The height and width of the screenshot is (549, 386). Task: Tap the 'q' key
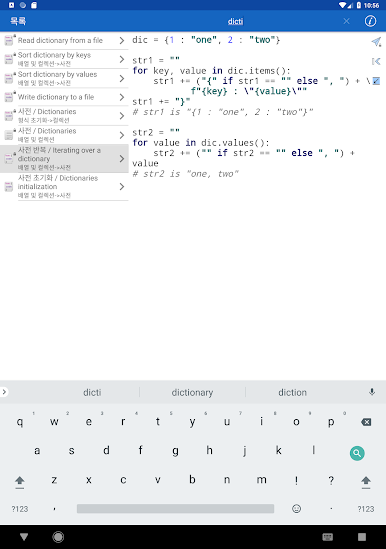pos(20,422)
